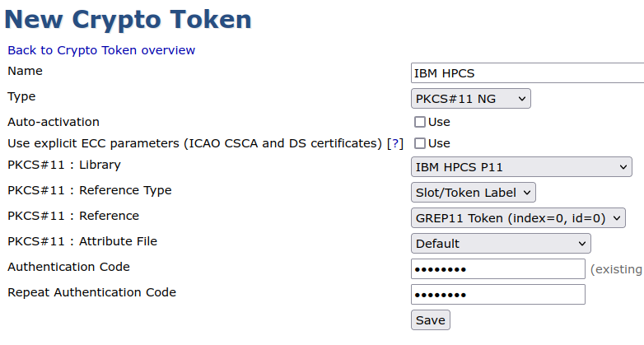Click the Name field containing IBM HPCS

pyautogui.click(x=527, y=73)
